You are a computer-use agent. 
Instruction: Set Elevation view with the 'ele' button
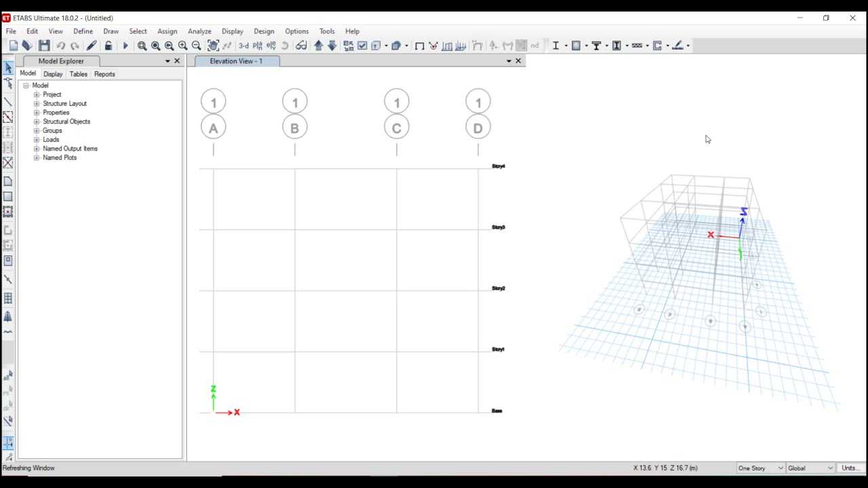(271, 45)
